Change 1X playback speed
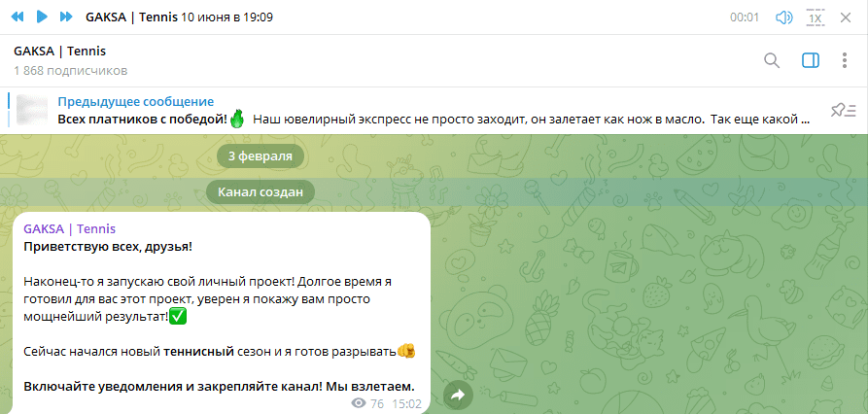The height and width of the screenshot is (414, 868). pos(816,17)
